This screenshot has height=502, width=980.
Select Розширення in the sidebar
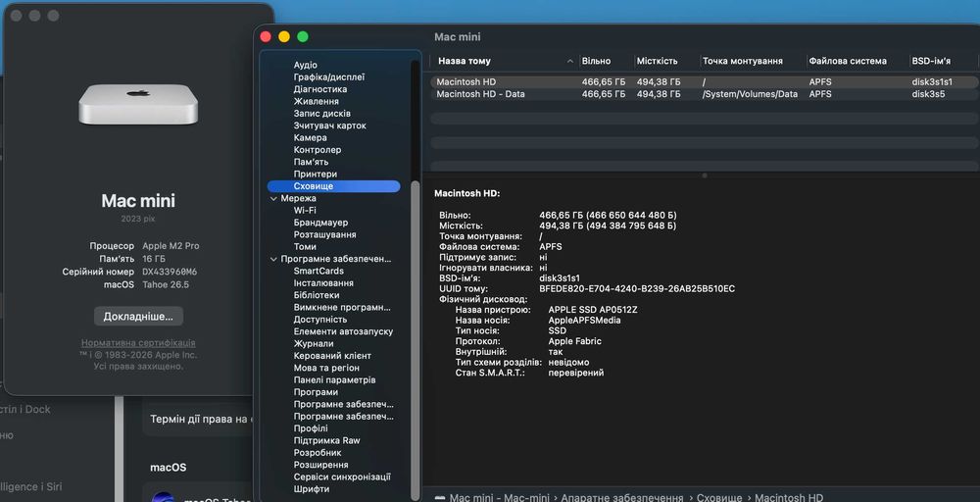(320, 465)
